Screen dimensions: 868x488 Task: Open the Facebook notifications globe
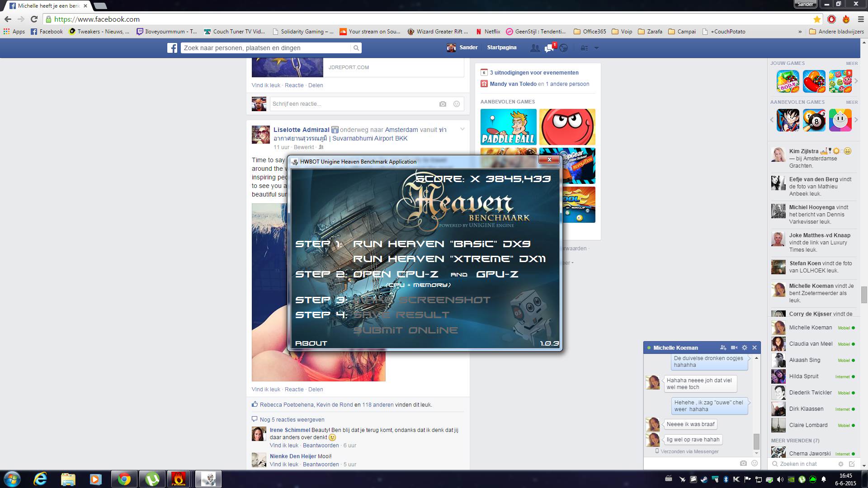(563, 48)
